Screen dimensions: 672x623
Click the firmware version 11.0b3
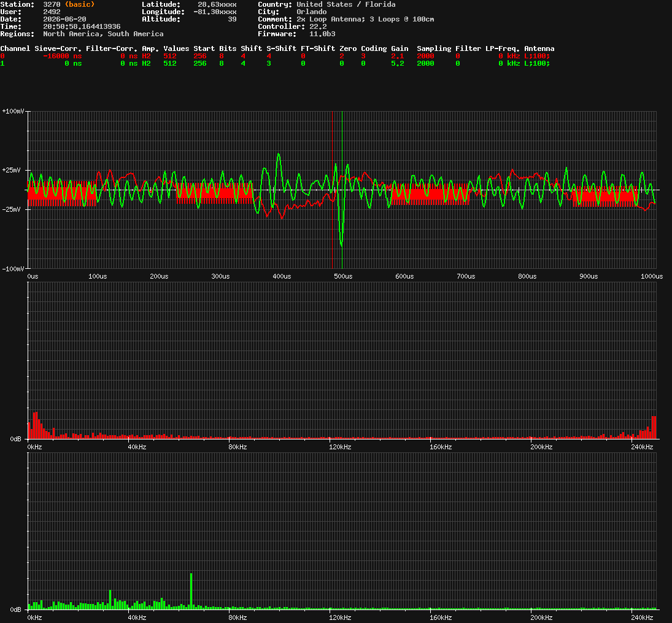pyautogui.click(x=322, y=34)
